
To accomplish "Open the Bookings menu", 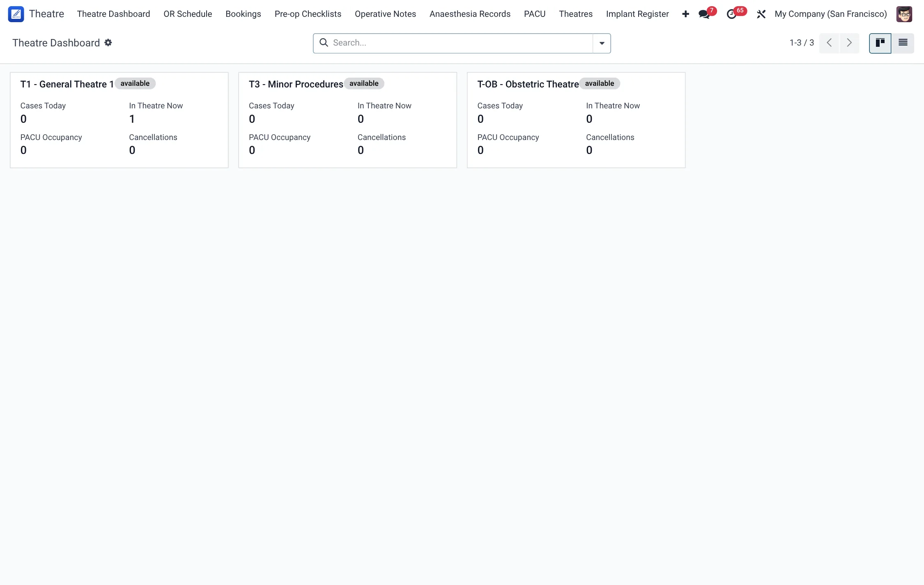I will (x=243, y=14).
